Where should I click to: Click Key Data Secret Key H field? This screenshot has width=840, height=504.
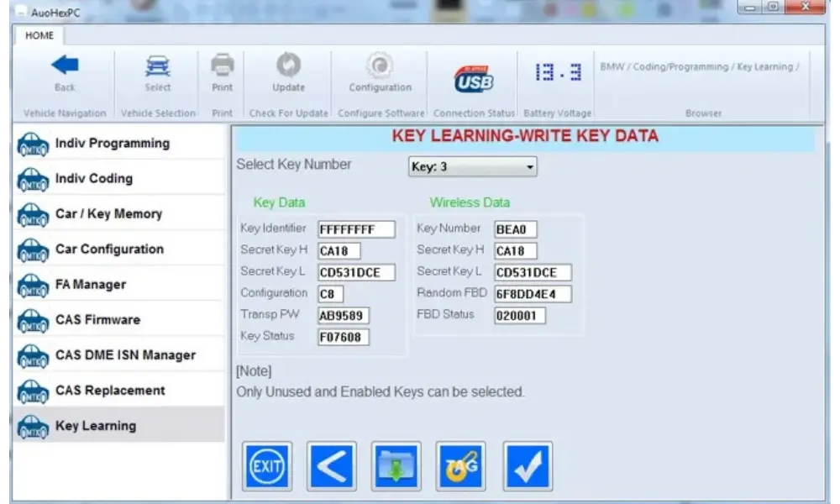339,250
